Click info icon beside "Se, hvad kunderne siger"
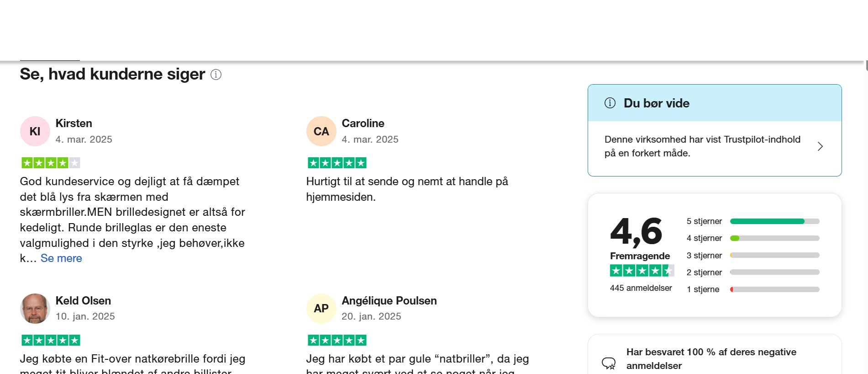This screenshot has width=868, height=374. 216,75
